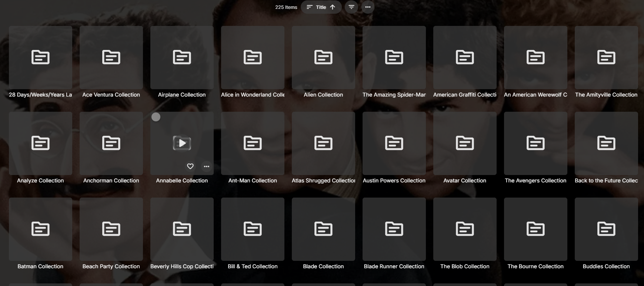
Task: Favorite the Annabelle Collection with heart icon
Action: (190, 166)
